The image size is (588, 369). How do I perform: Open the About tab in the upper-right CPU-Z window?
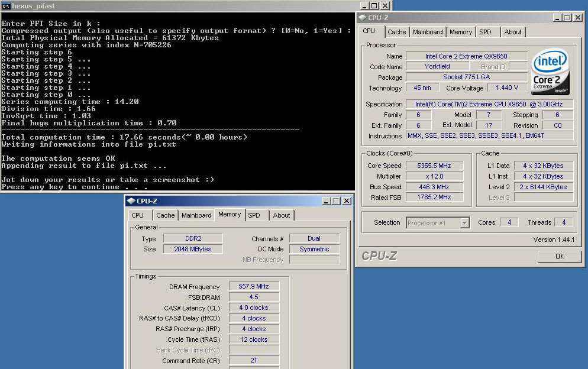pos(513,32)
